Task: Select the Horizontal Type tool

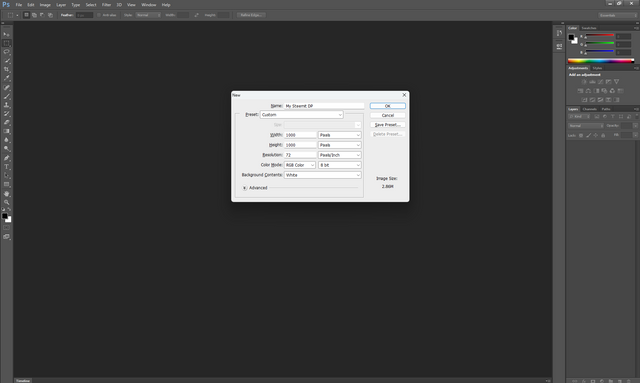Action: [x=7, y=167]
